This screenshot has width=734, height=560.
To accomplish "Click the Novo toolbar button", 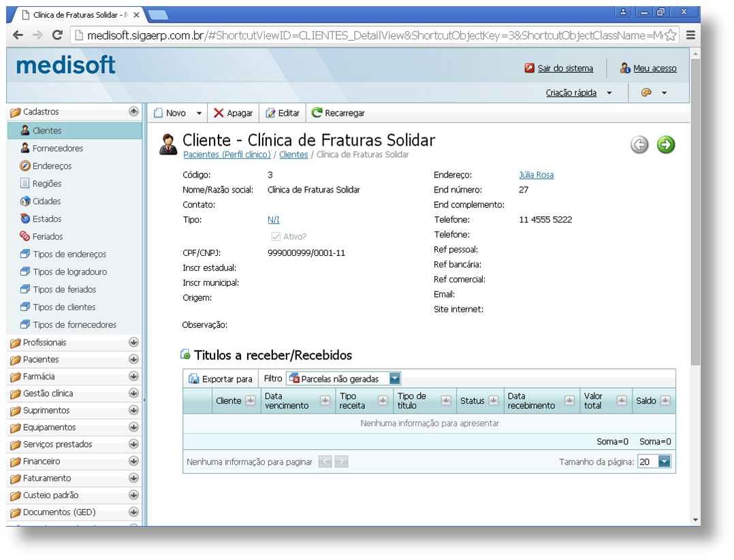I will pyautogui.click(x=170, y=113).
